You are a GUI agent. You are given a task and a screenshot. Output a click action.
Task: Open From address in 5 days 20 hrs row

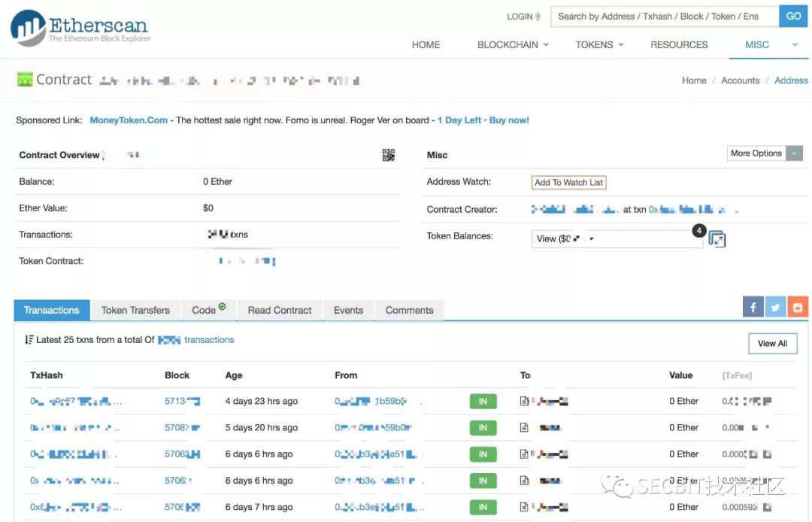pos(374,427)
